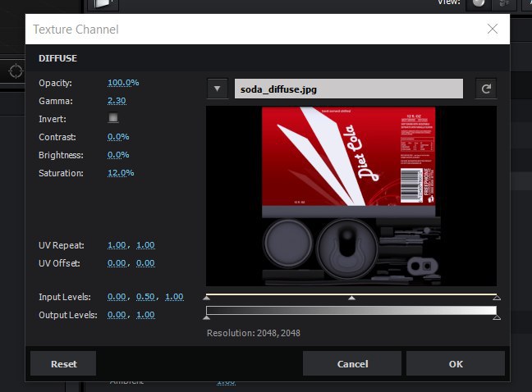Click the Diet Cola texture preview
Screen dimensions: 532x392
[351, 196]
